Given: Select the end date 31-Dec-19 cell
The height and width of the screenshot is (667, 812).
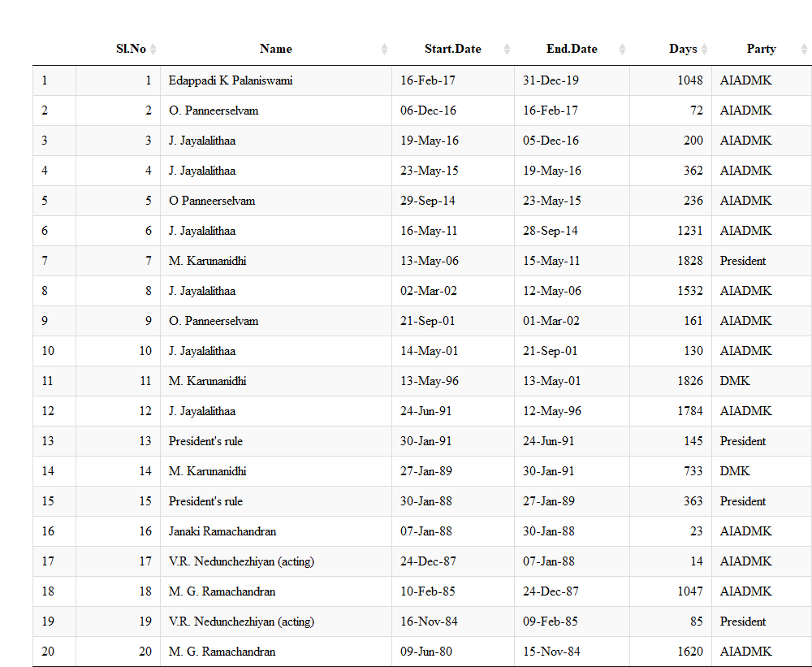Looking at the screenshot, I should tap(551, 80).
